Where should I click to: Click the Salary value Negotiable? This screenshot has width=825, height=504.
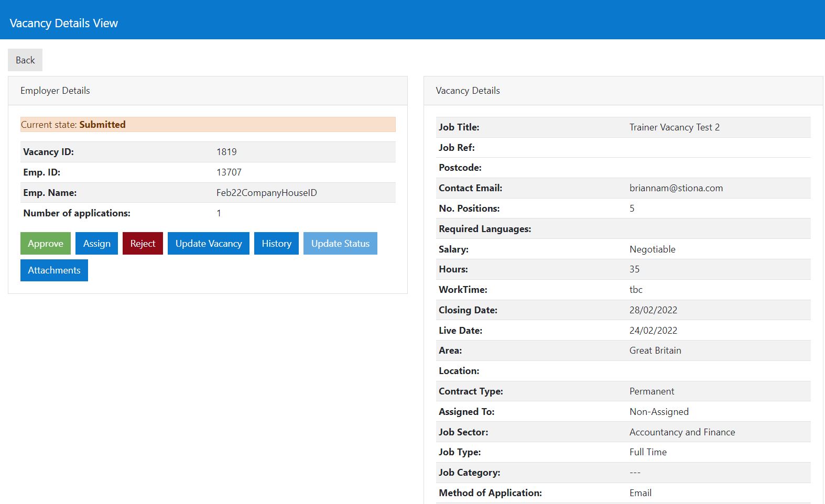[x=653, y=249]
